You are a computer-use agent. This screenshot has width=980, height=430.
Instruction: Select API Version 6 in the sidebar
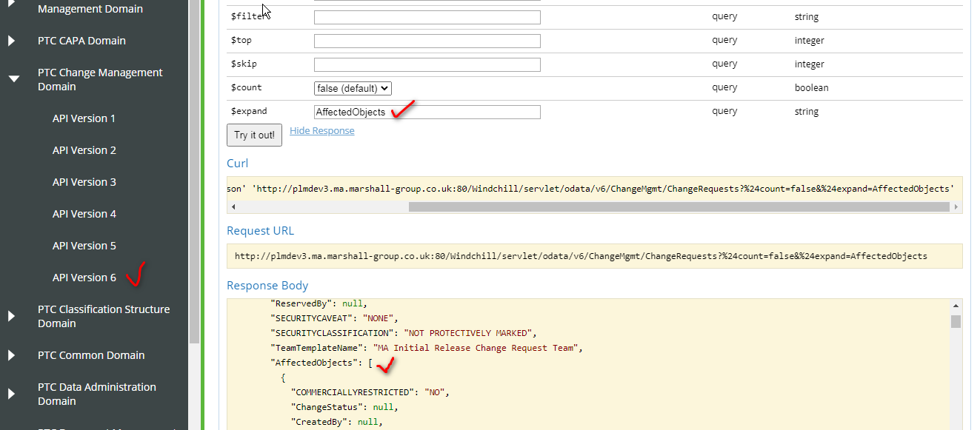pos(84,277)
